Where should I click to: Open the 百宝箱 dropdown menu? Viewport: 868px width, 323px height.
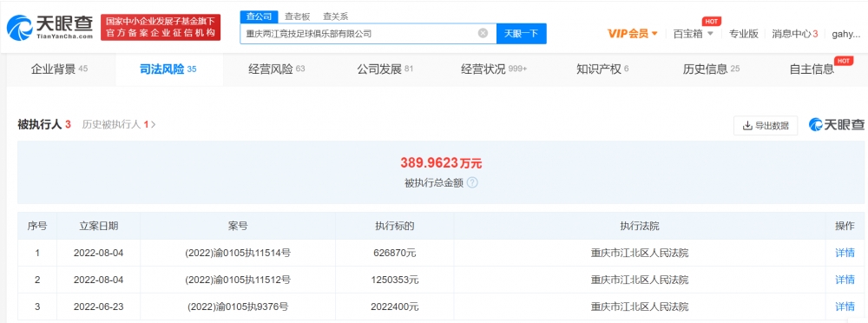tap(693, 34)
